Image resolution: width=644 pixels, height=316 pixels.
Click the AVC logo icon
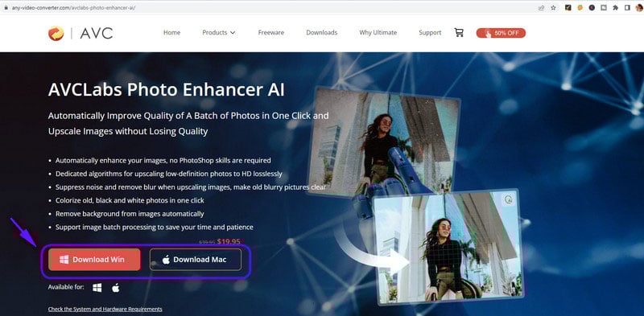click(56, 33)
